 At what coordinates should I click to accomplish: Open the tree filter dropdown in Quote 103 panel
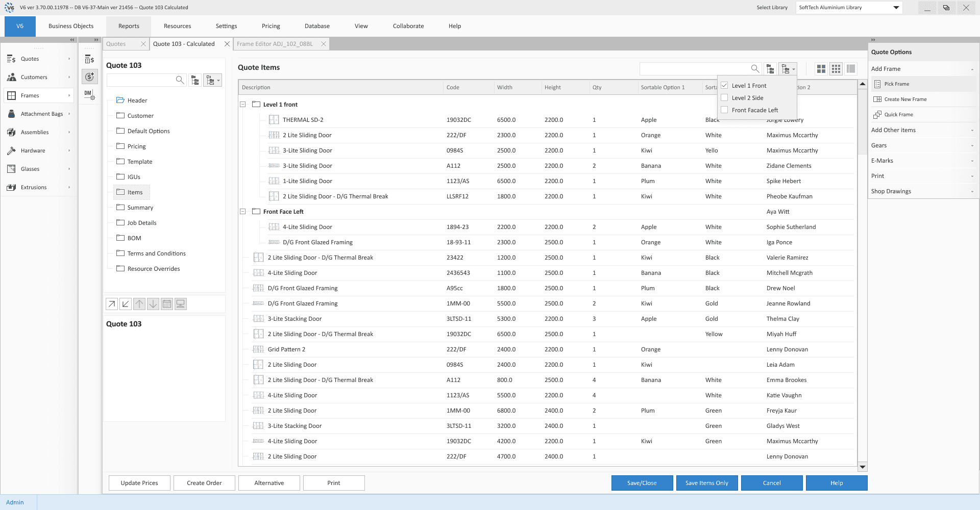(x=213, y=80)
